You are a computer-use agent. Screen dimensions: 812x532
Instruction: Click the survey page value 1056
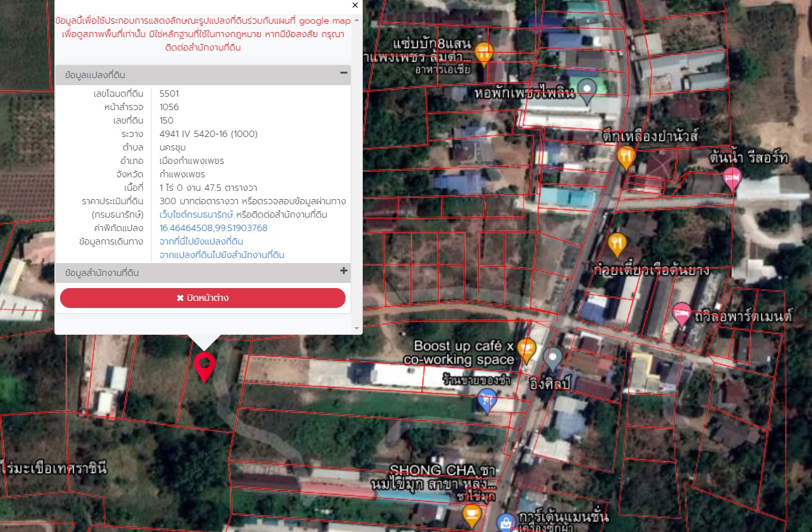tap(169, 107)
